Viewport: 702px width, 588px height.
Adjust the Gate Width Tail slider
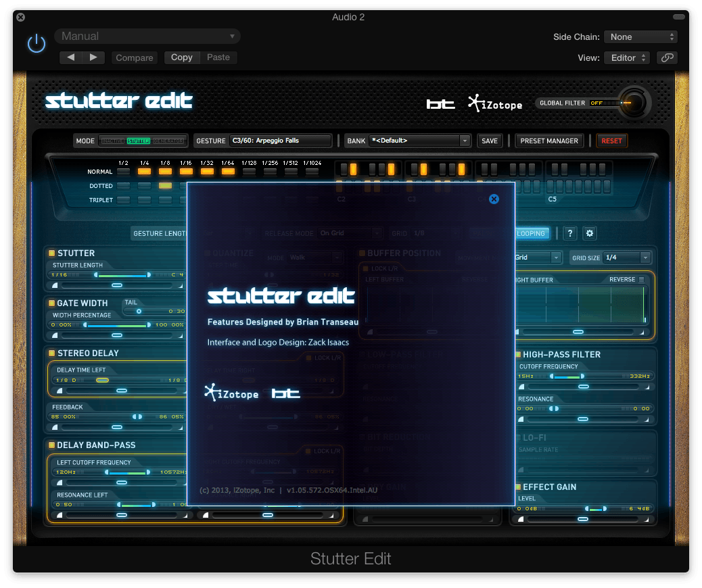[139, 311]
